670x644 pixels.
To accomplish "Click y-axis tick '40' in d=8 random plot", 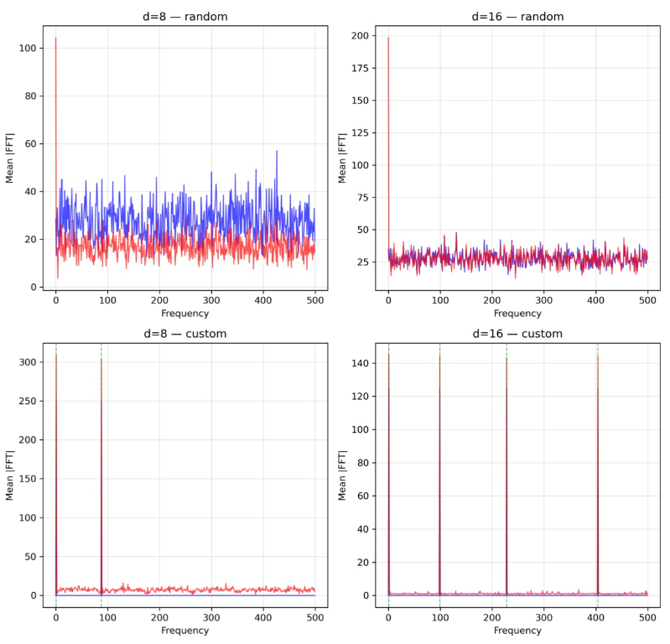I will (x=31, y=192).
